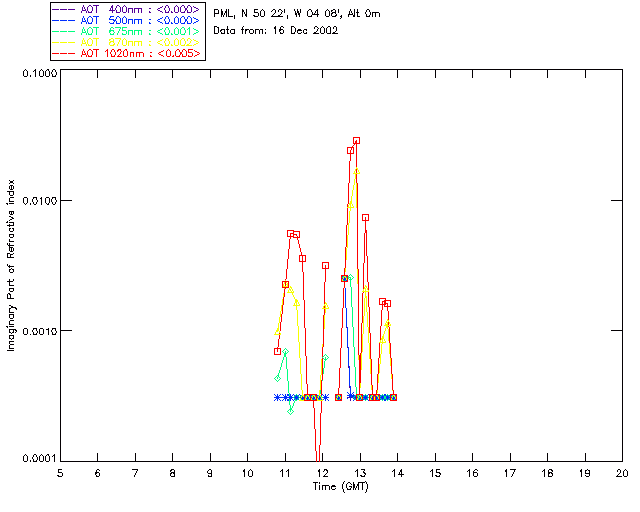Click the x-axis tick label "7"
Image resolution: width=640 pixels, height=512 pixels.
[135, 473]
